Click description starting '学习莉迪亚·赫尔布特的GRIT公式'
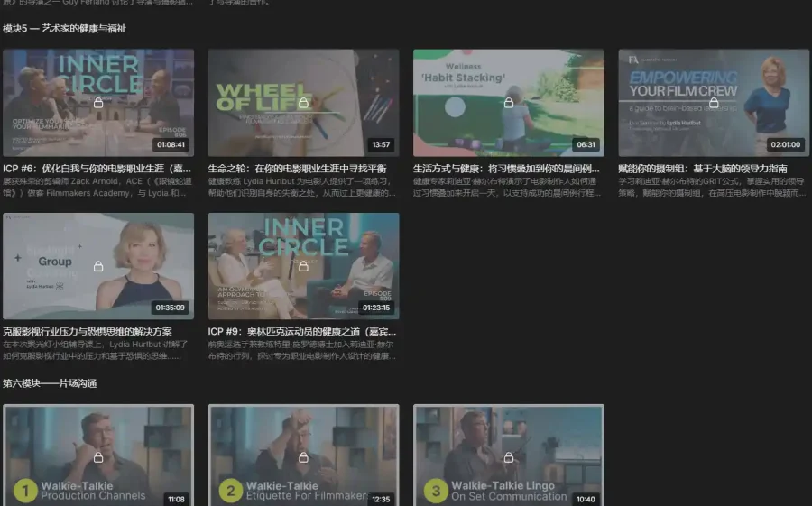The image size is (812, 506). (712, 187)
